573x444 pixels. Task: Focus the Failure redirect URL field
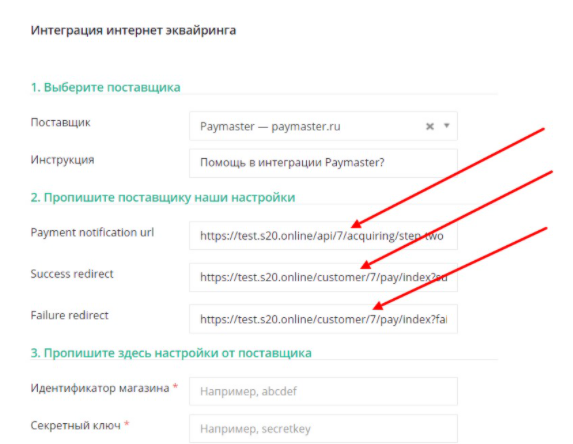click(323, 319)
